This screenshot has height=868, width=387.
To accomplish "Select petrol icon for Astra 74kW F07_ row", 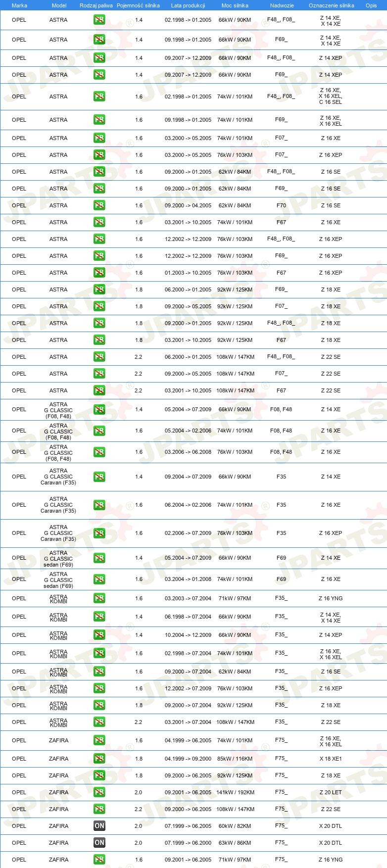I will tap(99, 138).
